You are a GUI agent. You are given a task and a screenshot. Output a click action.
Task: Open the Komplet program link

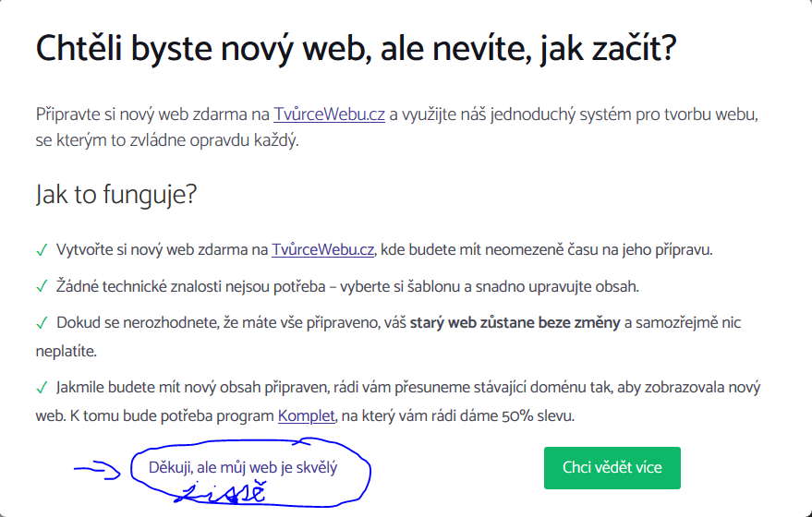pos(305,415)
